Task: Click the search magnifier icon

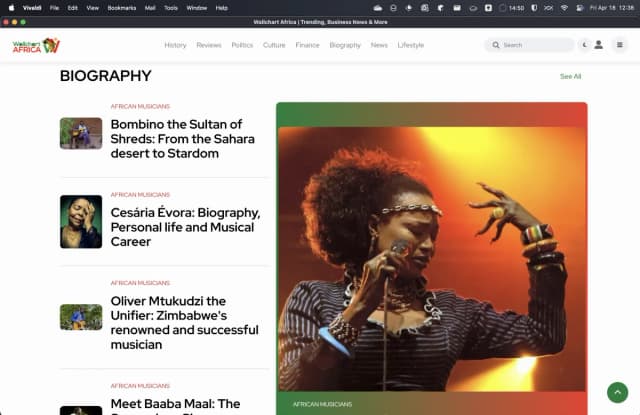Action: (x=496, y=45)
